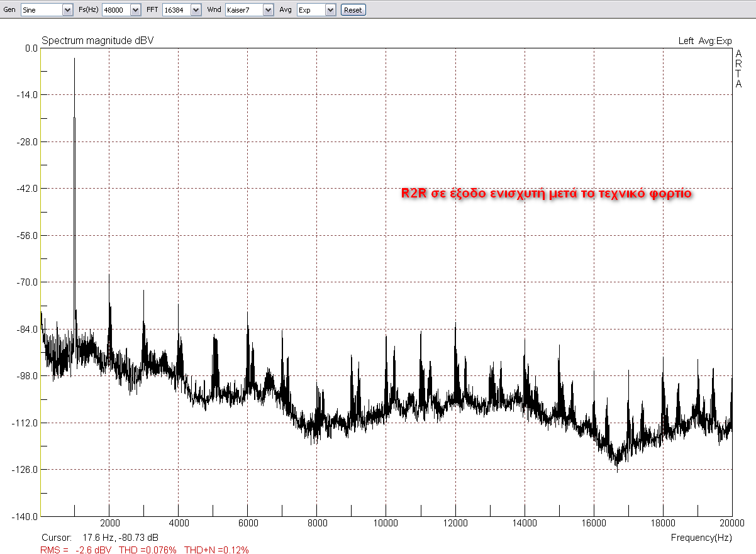Open the Avg averaging mode dropdown arrow
This screenshot has height=554, width=756.
331,10
